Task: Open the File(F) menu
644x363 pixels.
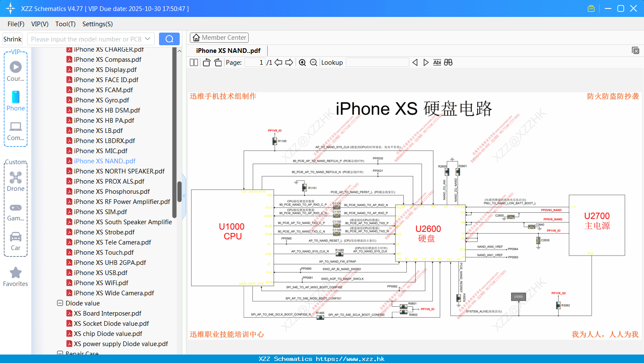Action: (x=16, y=24)
